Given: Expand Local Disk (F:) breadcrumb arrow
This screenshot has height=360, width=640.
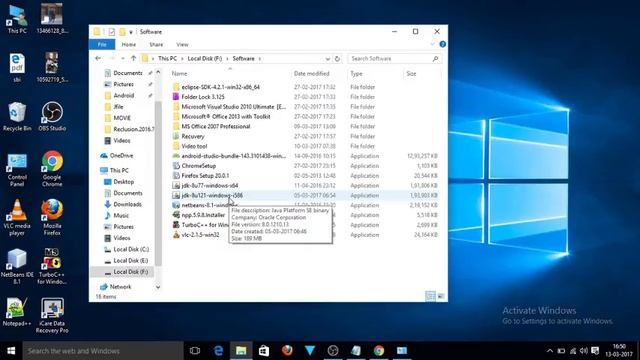Looking at the screenshot, I should pos(228,59).
